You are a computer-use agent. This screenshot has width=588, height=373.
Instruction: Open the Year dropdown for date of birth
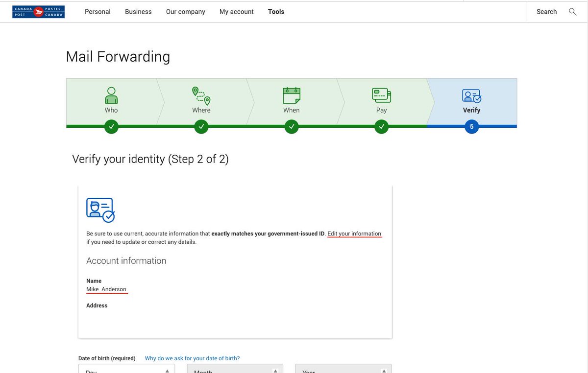[x=343, y=369]
